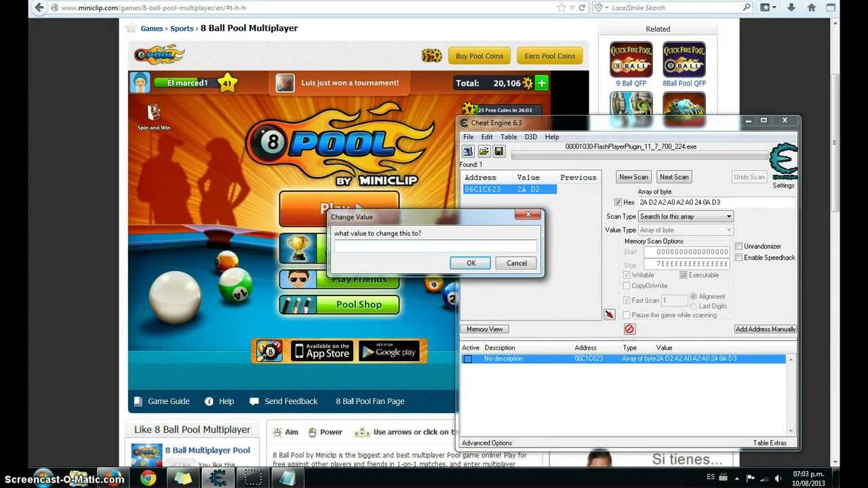Open the Scan Type dropdown
868x488 pixels.
[686, 216]
